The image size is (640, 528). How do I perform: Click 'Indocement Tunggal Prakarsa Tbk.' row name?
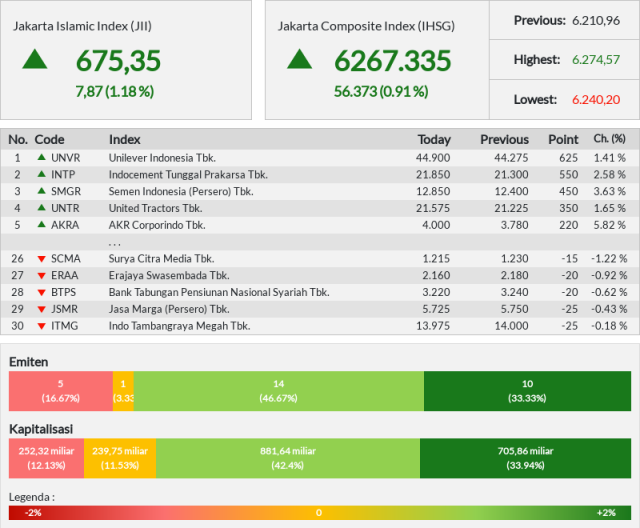click(188, 175)
